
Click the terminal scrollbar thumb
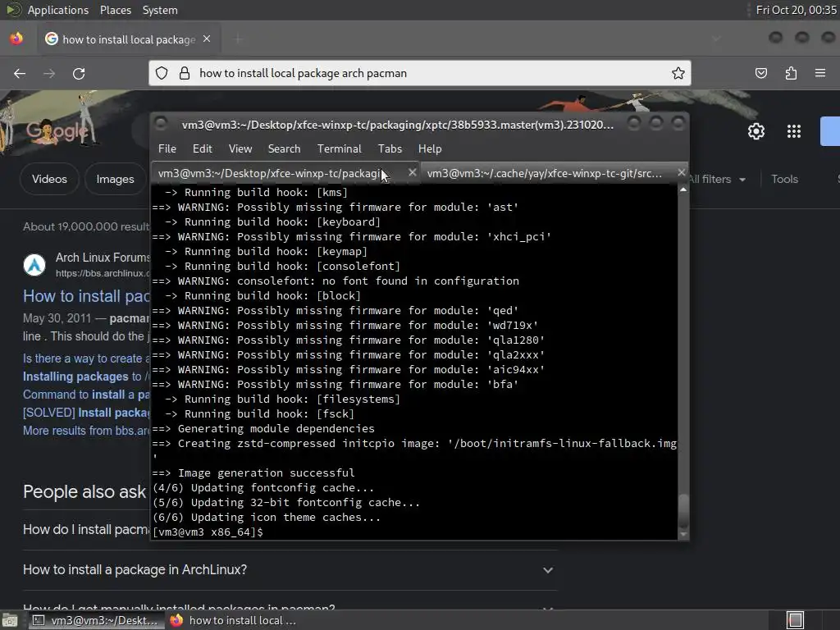pos(683,510)
